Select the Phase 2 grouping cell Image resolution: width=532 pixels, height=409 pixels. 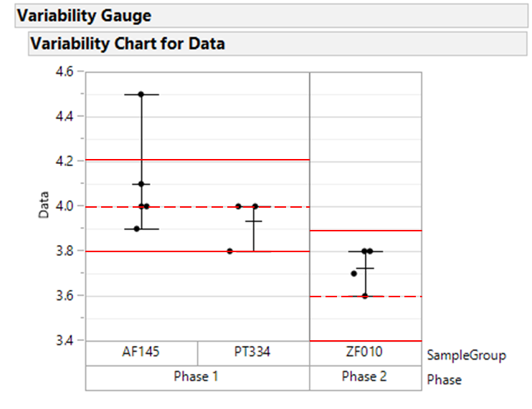[365, 377]
